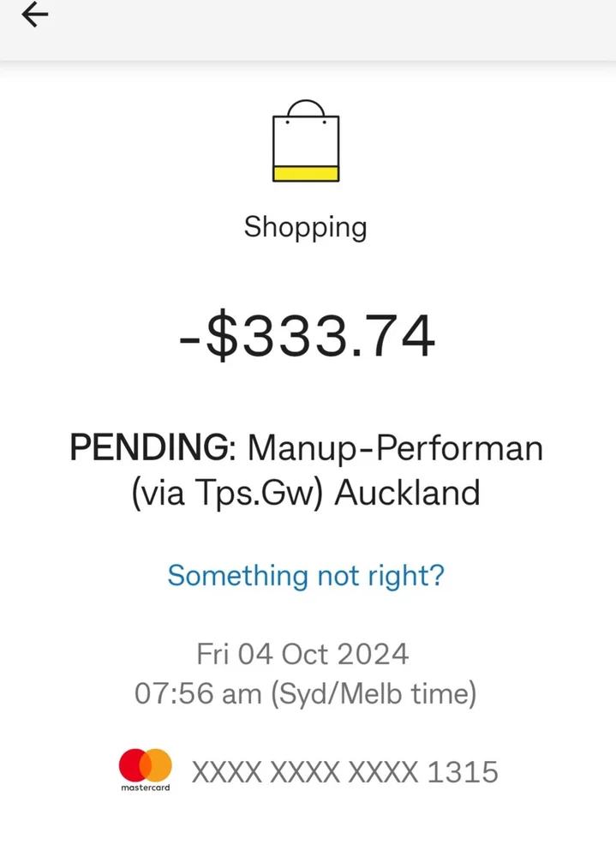Screen dimensions: 616x857
Task: Tap the shopping bag category icon
Action: (306, 141)
